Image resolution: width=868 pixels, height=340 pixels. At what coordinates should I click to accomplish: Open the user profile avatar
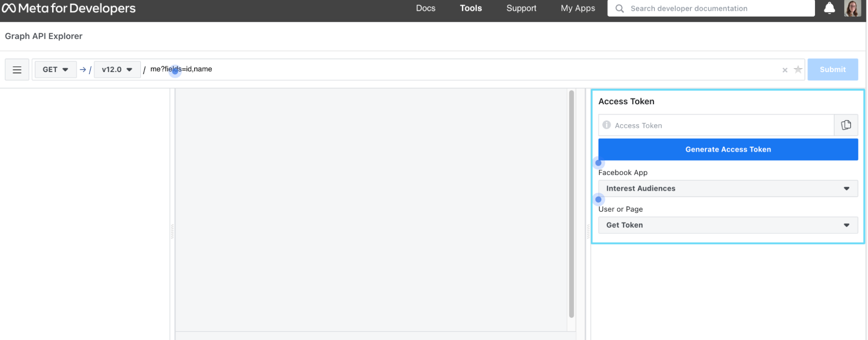click(x=852, y=8)
